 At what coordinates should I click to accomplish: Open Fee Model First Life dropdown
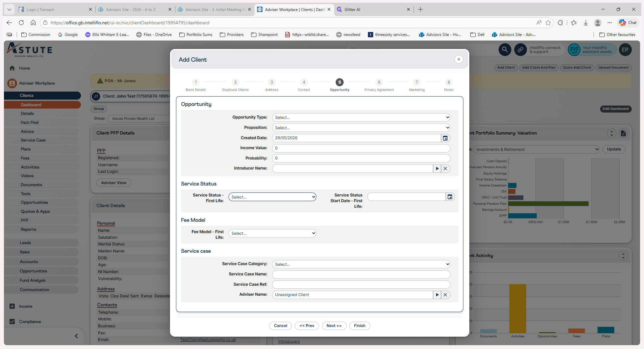pos(272,233)
